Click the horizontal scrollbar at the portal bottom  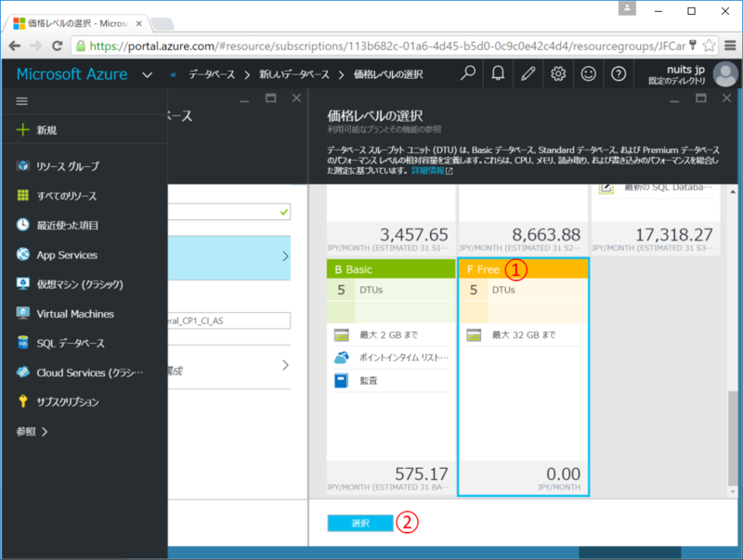[x=631, y=553]
